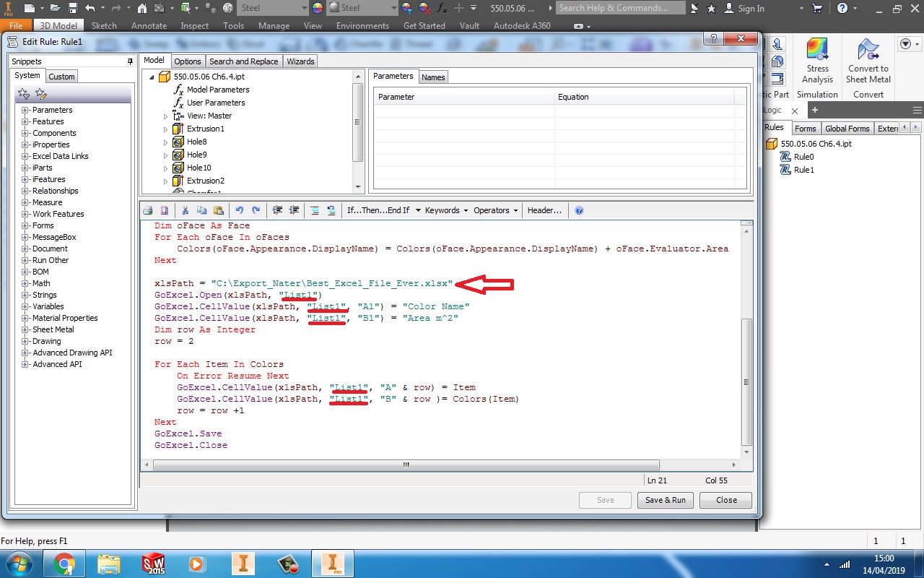Open File menu in Inventor
The image size is (924, 578).
tap(16, 25)
